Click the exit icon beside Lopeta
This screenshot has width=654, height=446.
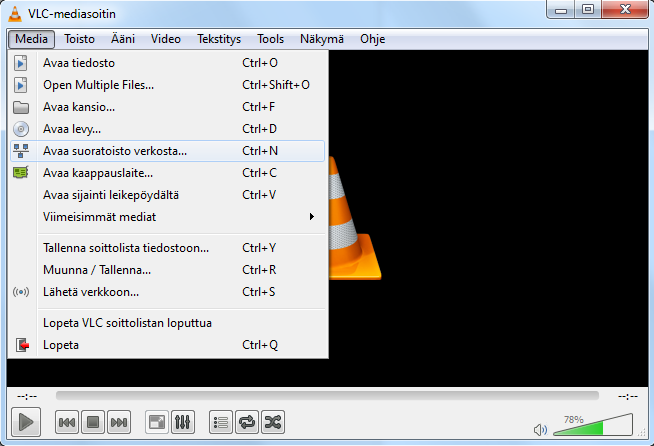point(23,345)
